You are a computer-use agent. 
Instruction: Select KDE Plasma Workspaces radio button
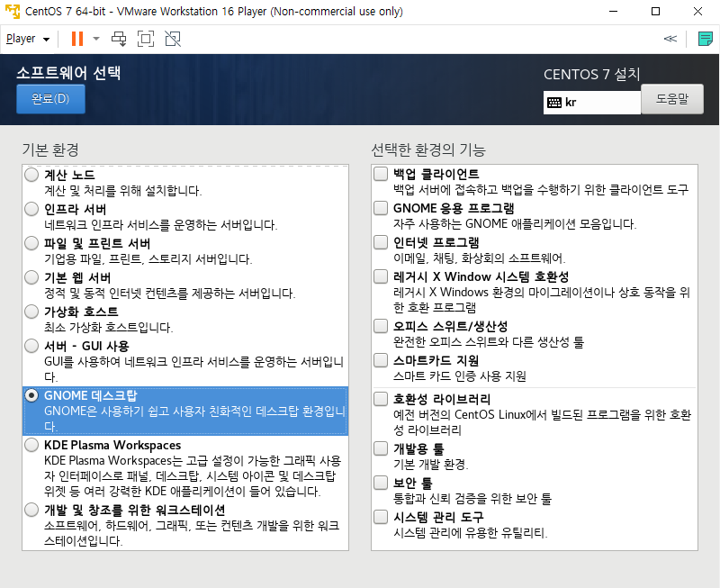tap(31, 445)
